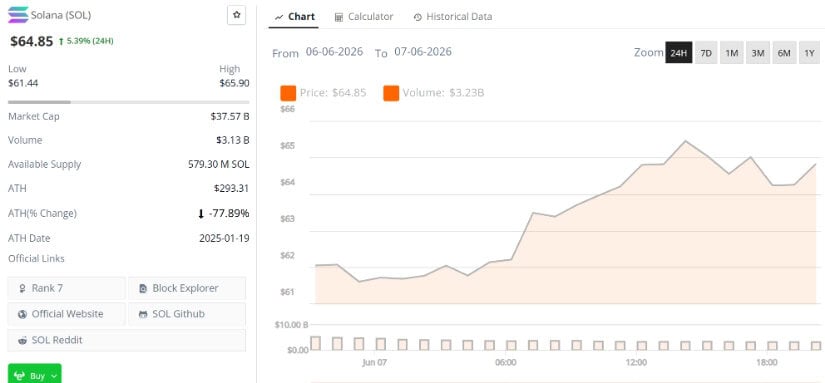Click the Rank badge icon
The image size is (825, 383).
coord(22,288)
